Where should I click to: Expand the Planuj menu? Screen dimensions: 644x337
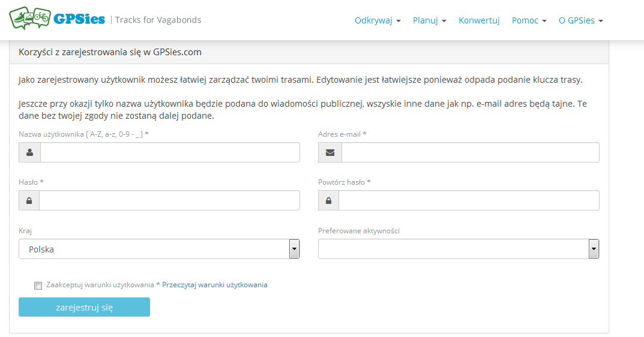click(x=429, y=20)
